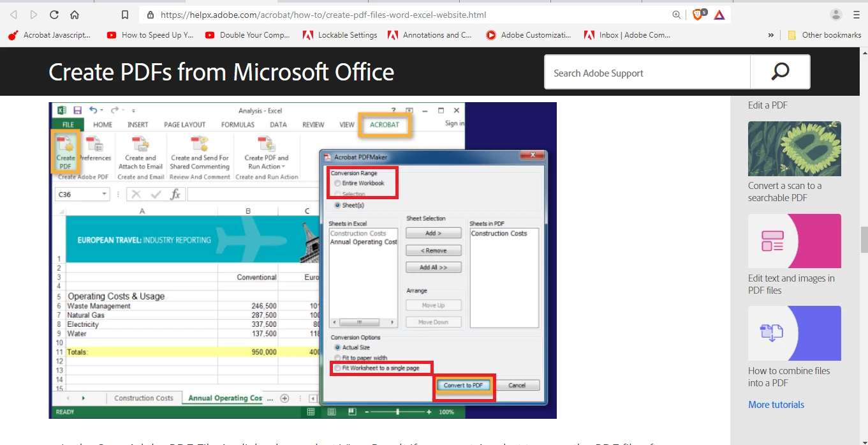
Task: Open the browser home page icon
Action: coord(75,15)
